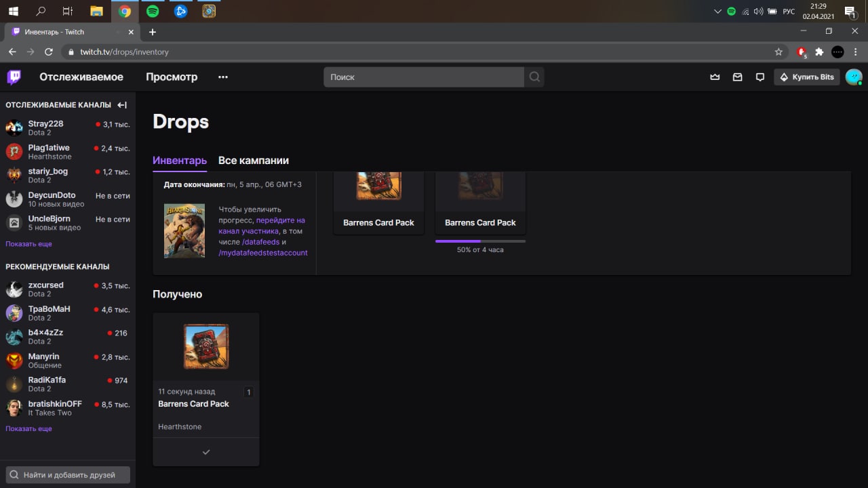The width and height of the screenshot is (868, 488).
Task: Open Отслеживаемое in top navigation
Action: click(x=81, y=77)
